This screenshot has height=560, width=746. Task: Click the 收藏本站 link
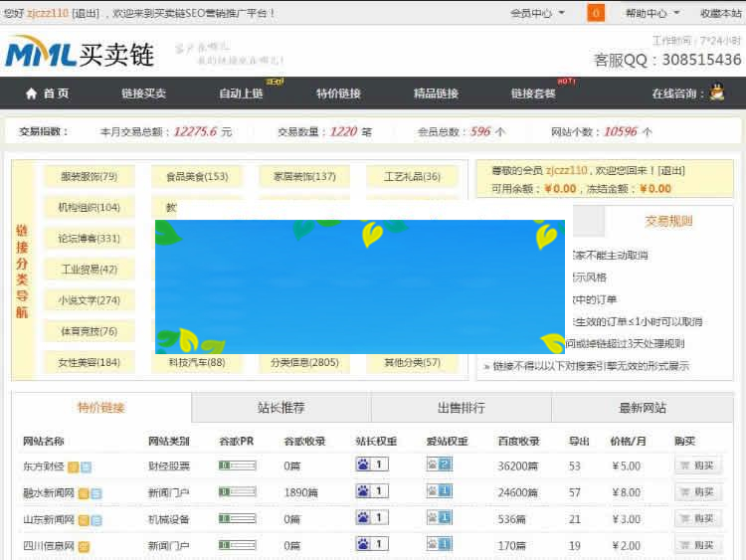720,13
